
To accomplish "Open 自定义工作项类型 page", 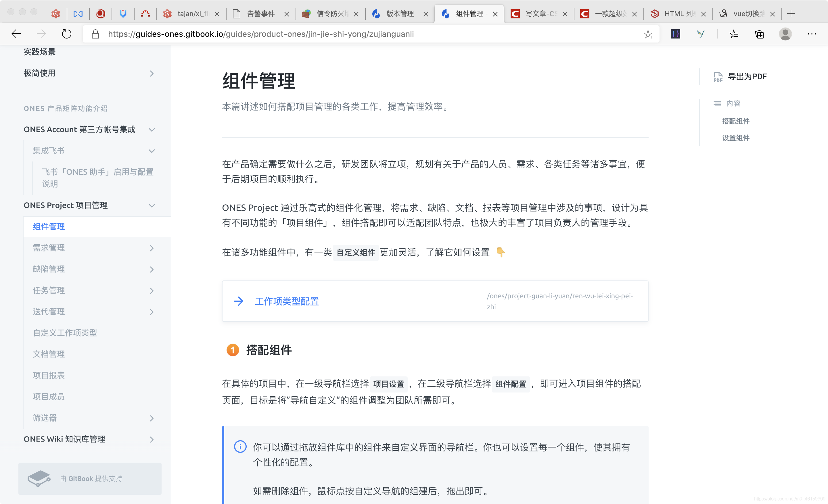I will (65, 333).
